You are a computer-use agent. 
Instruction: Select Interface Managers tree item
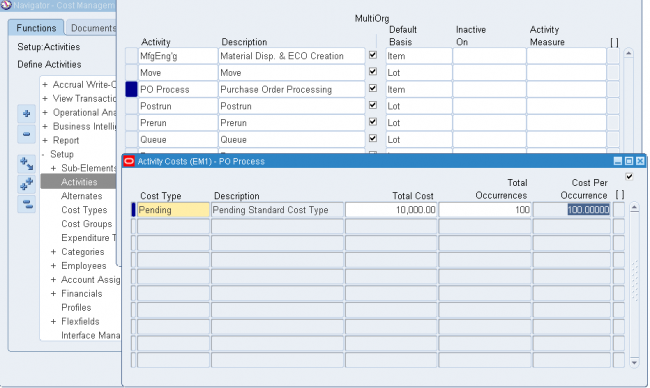(90, 335)
